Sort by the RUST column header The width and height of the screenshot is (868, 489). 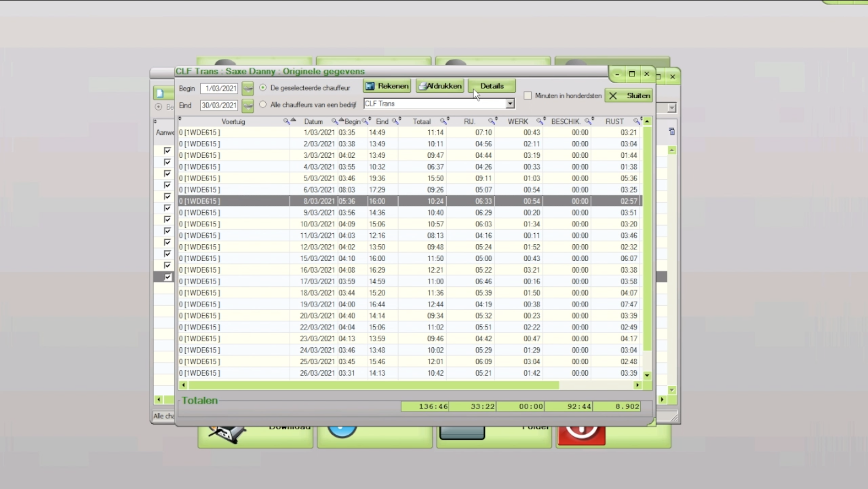[615, 122]
